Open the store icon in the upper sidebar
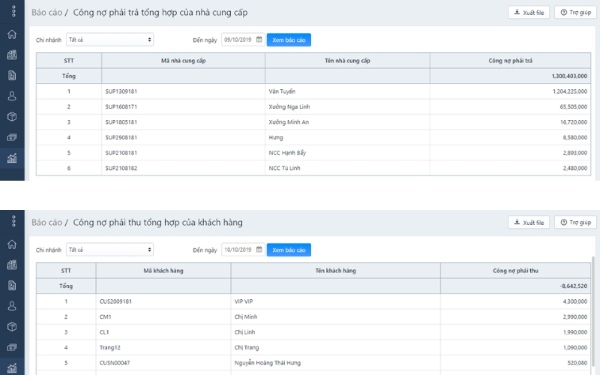Viewport: 600px width, 375px height. pyautogui.click(x=12, y=55)
